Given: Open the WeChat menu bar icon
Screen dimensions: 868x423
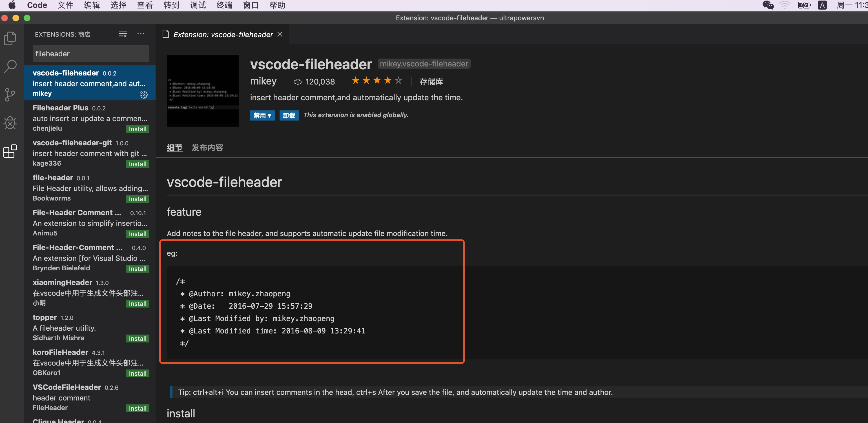Looking at the screenshot, I should click(768, 5).
